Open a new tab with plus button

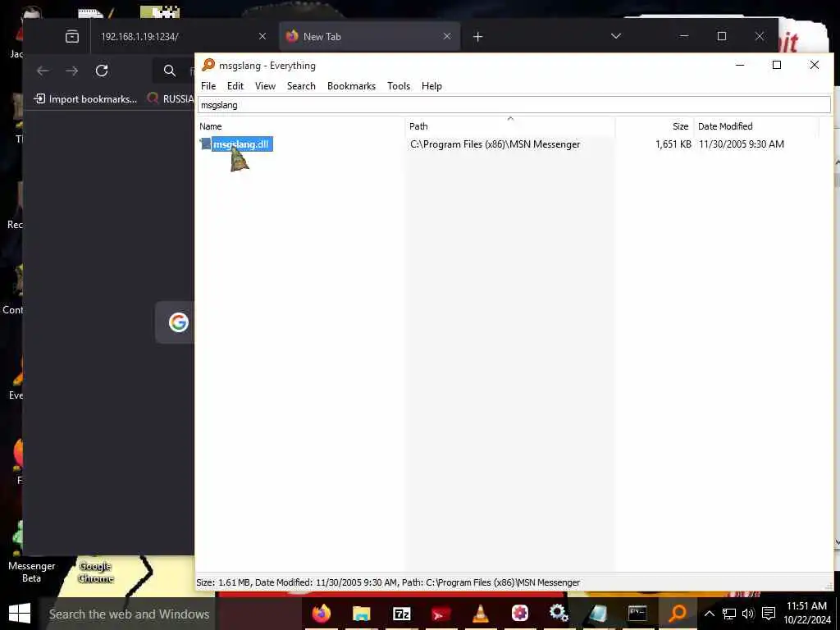pos(478,36)
